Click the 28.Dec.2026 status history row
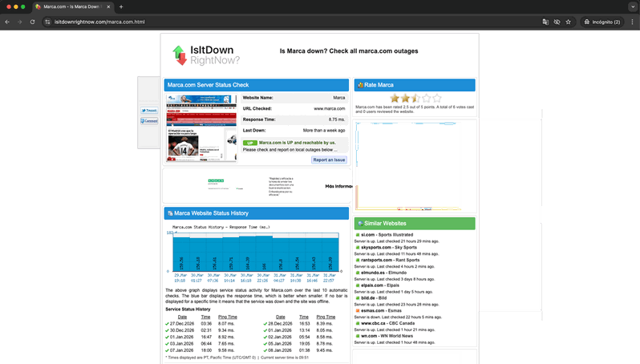The image size is (640, 364). click(300, 324)
